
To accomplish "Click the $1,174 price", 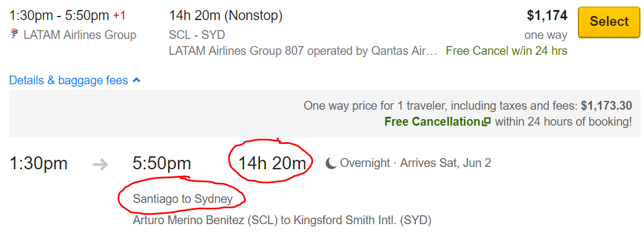I will pyautogui.click(x=547, y=15).
